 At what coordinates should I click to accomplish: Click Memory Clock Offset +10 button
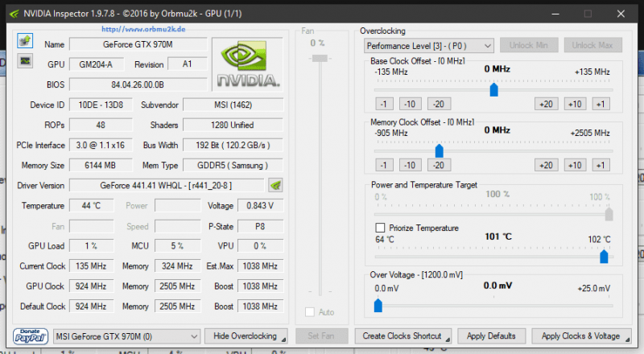pyautogui.click(x=575, y=166)
